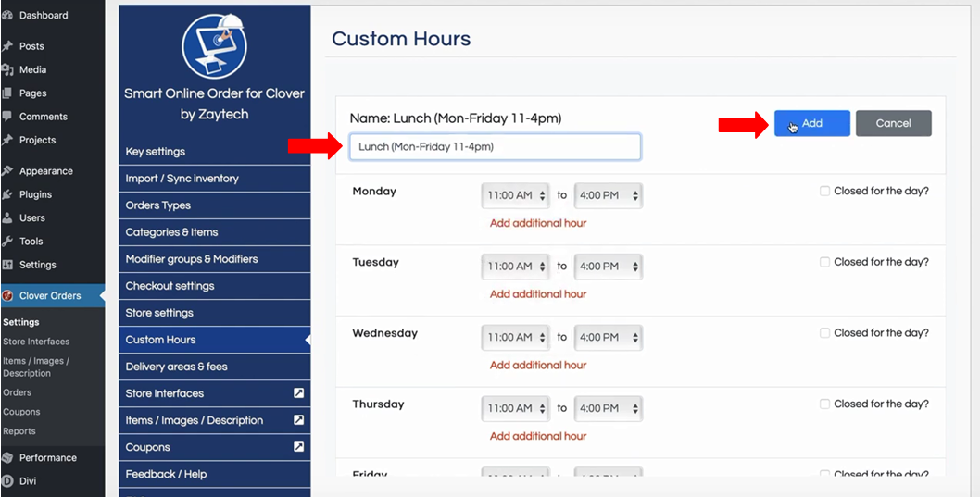Click the Divi circle icon
Viewport: 980px width, 497px height.
pyautogui.click(x=7, y=481)
